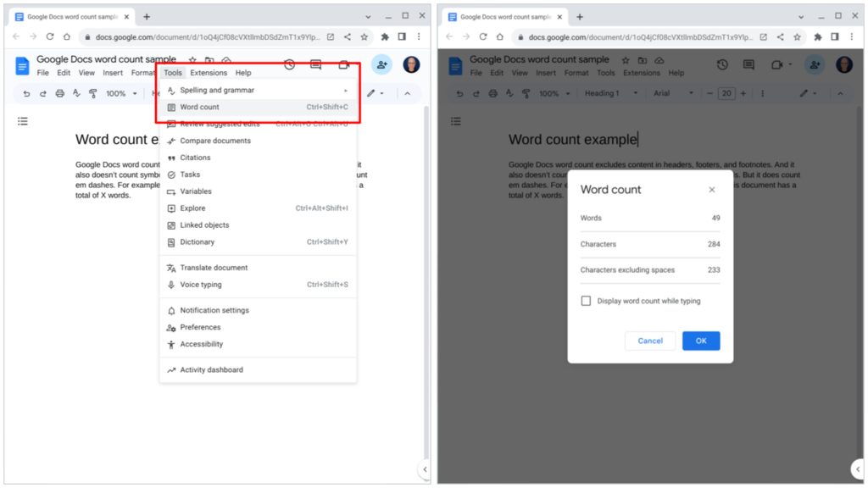This screenshot has width=868, height=488.
Task: Start a video call with the Meet camera icon
Action: pos(342,64)
